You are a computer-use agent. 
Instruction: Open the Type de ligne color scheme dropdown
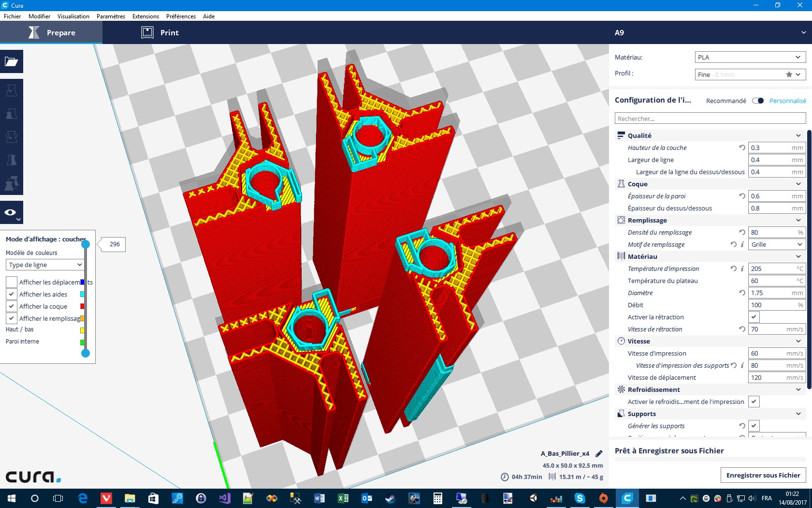pyautogui.click(x=45, y=265)
